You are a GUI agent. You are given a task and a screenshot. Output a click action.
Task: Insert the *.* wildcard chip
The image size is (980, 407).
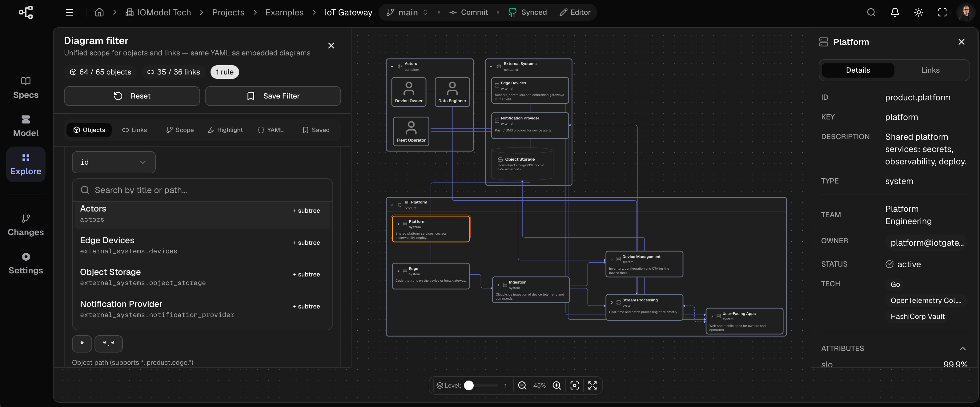tap(108, 344)
